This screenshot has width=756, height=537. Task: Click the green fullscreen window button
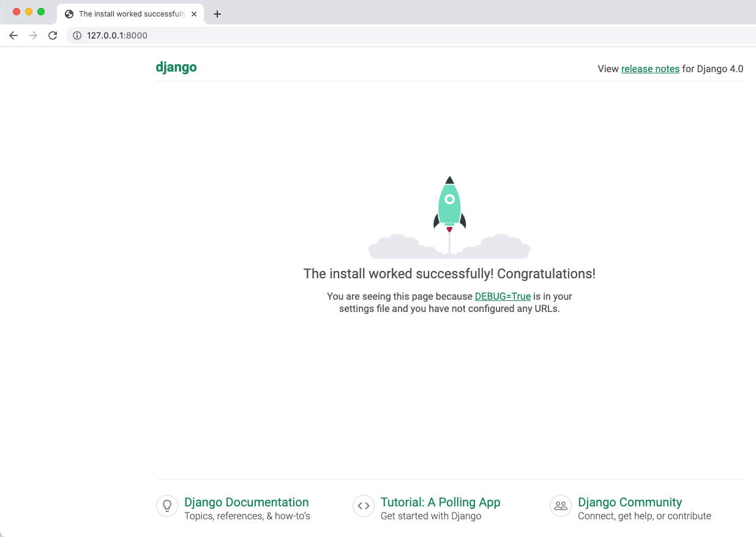41,12
